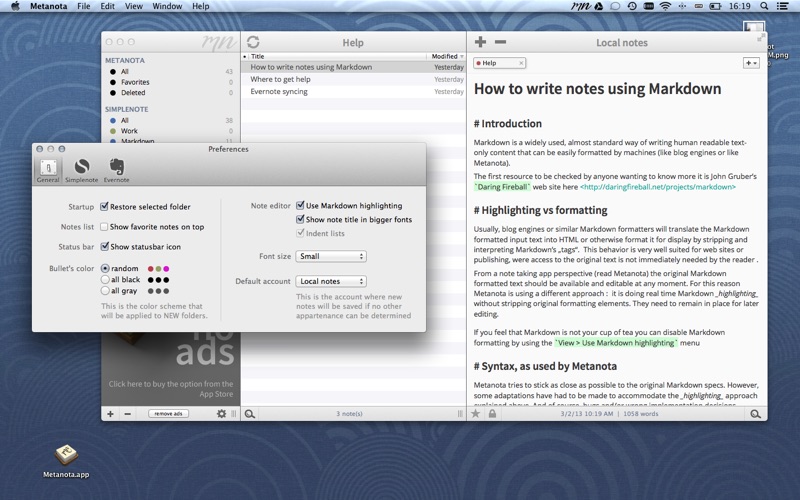Click Google Drive menu bar icon
The image size is (800, 500).
click(599, 6)
